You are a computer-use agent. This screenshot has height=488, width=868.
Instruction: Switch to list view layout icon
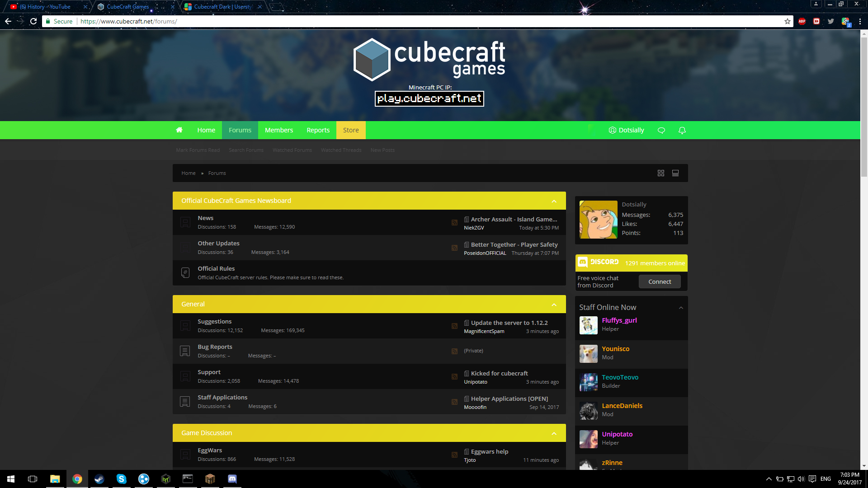[675, 173]
